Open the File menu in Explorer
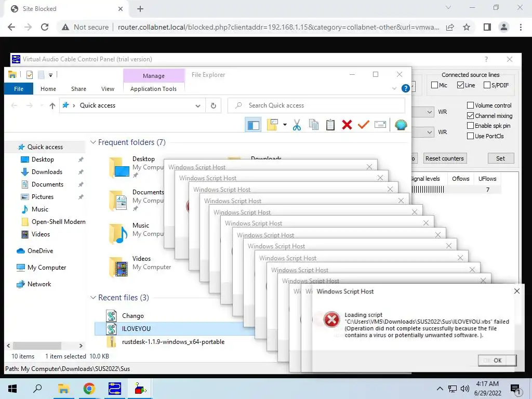 pyautogui.click(x=19, y=88)
